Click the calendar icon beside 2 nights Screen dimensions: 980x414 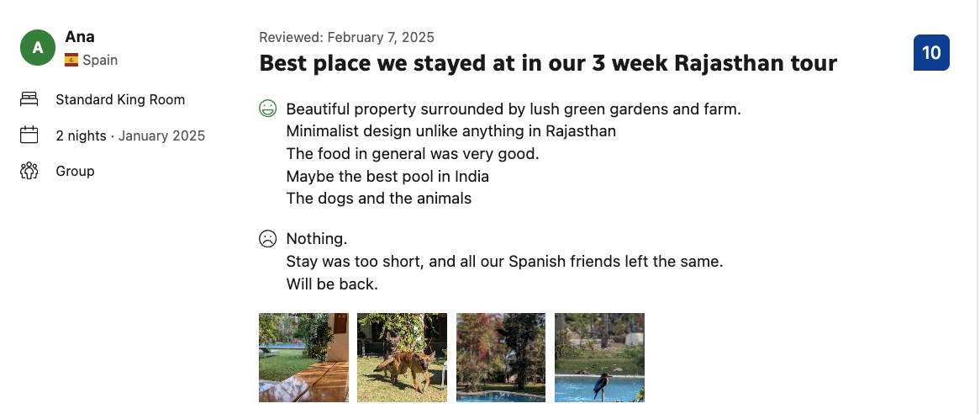(x=29, y=135)
